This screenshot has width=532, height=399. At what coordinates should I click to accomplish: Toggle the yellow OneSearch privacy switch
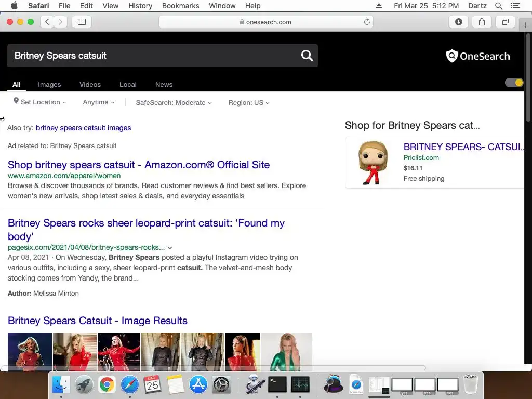514,83
